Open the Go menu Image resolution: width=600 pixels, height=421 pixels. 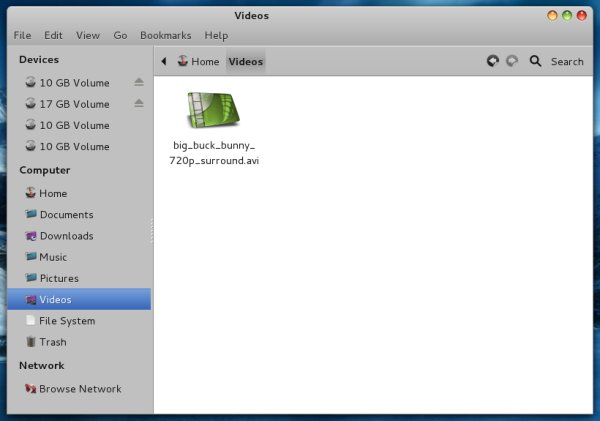click(x=120, y=35)
